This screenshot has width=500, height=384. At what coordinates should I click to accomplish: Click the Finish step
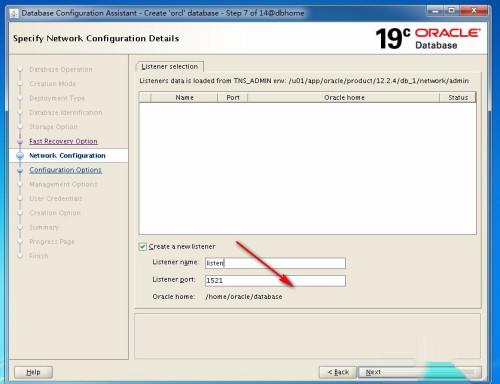pos(39,256)
